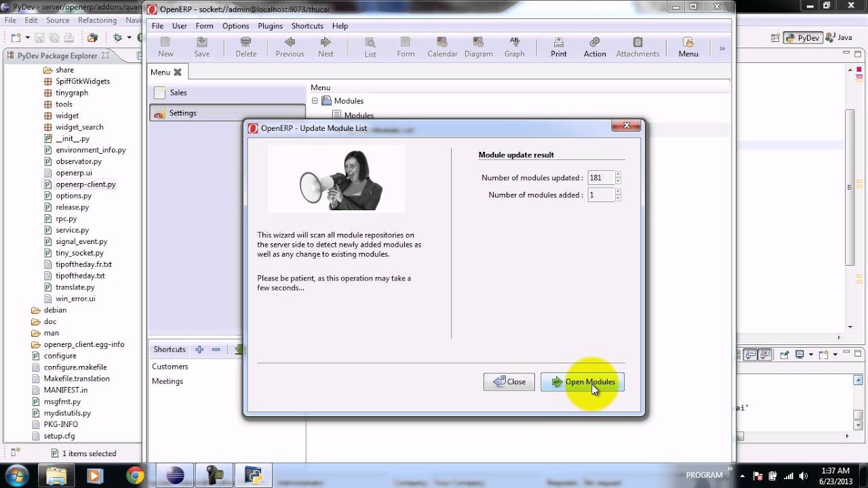Open the dropdown arrow beside the debug icon
868x488 pixels.
coord(127,38)
